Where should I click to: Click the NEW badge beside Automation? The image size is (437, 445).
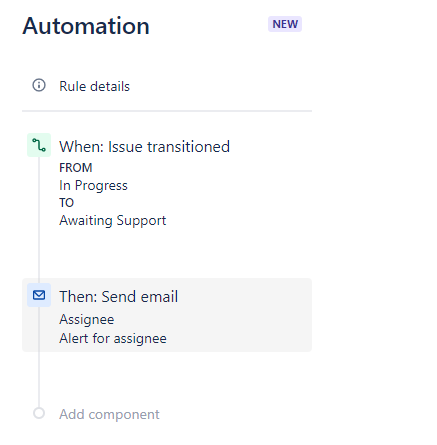click(x=285, y=24)
